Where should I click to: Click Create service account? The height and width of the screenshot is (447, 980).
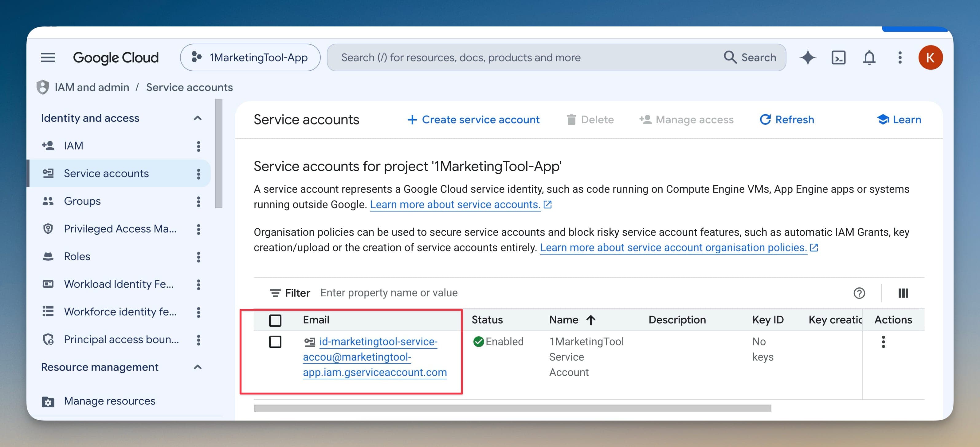[473, 120]
